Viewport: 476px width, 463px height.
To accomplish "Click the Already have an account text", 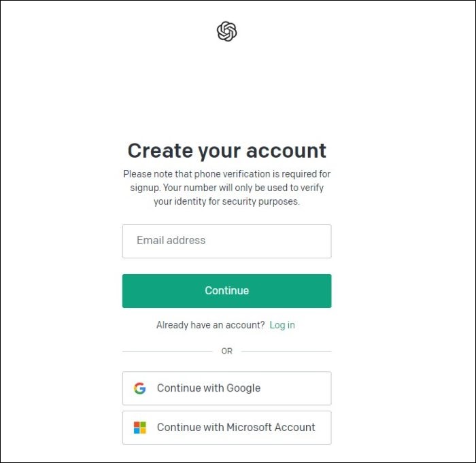I will click(x=210, y=325).
